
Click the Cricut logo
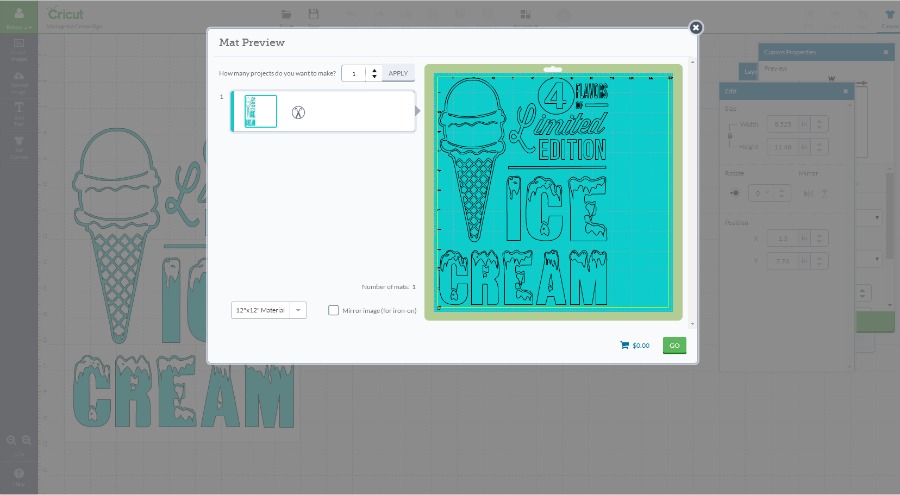tap(65, 13)
